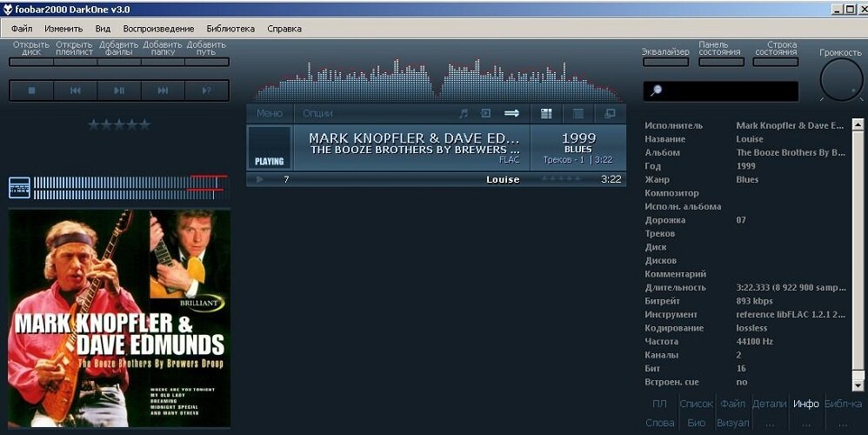
Task: Open the Библиотека menu
Action: click(230, 29)
